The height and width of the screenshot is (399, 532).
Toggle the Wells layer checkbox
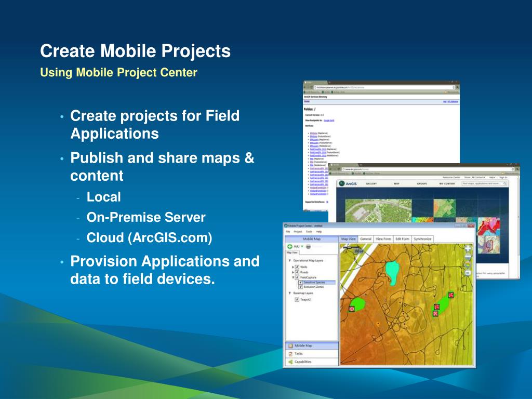(297, 267)
